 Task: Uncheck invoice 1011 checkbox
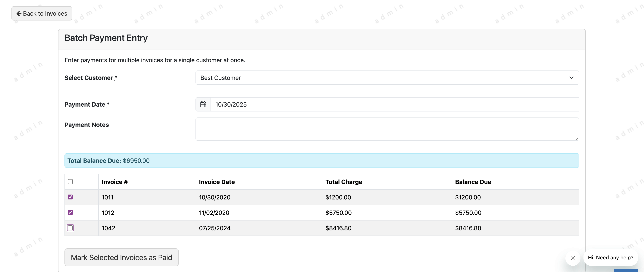coord(70,197)
